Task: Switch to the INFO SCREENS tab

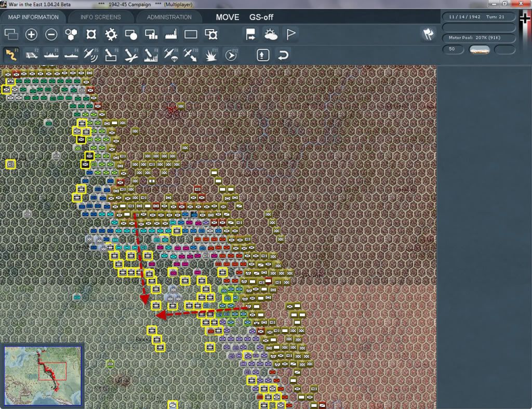Action: 100,17
